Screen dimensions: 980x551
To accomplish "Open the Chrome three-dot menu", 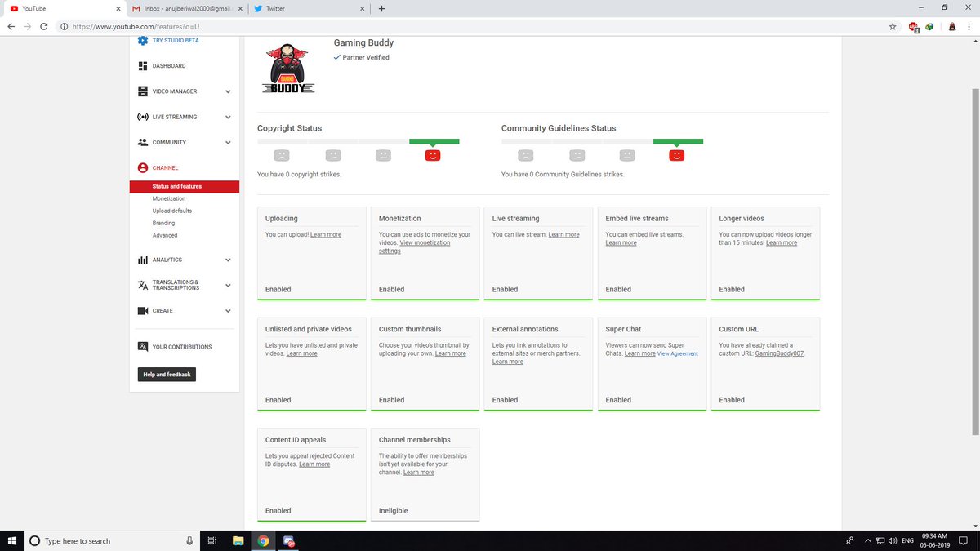I will pyautogui.click(x=969, y=26).
